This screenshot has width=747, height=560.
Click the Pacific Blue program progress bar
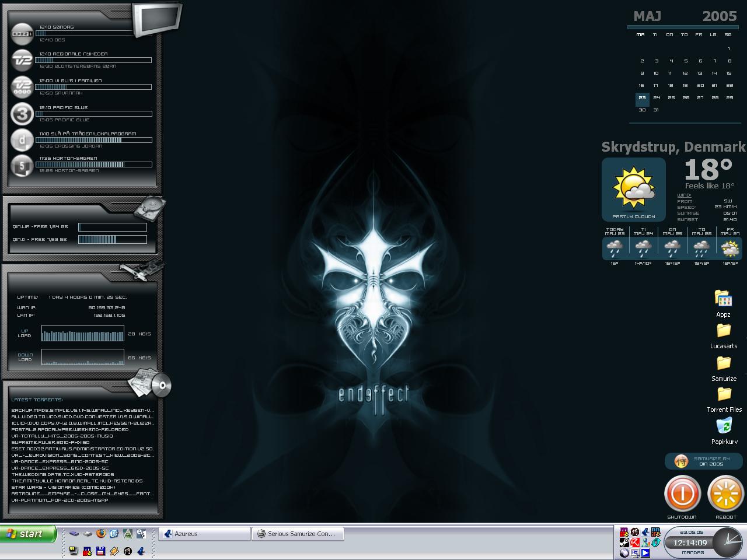click(x=93, y=114)
